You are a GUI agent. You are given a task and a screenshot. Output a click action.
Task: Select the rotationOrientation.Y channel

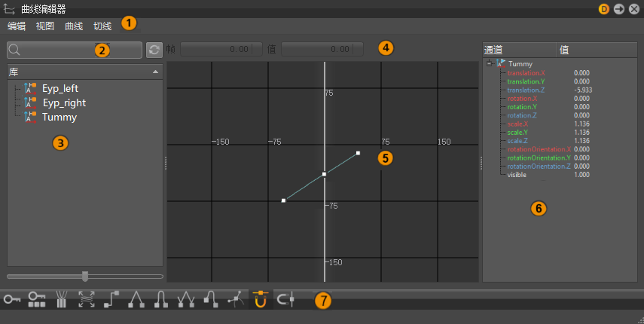pos(539,157)
